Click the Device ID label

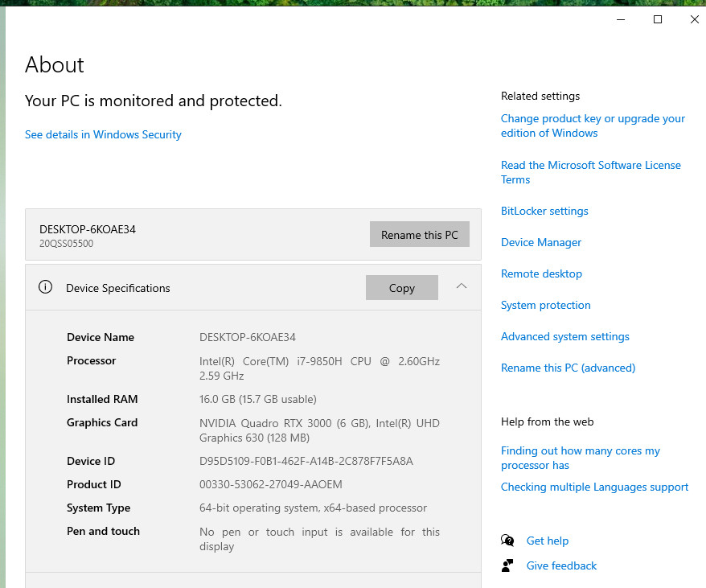click(91, 461)
